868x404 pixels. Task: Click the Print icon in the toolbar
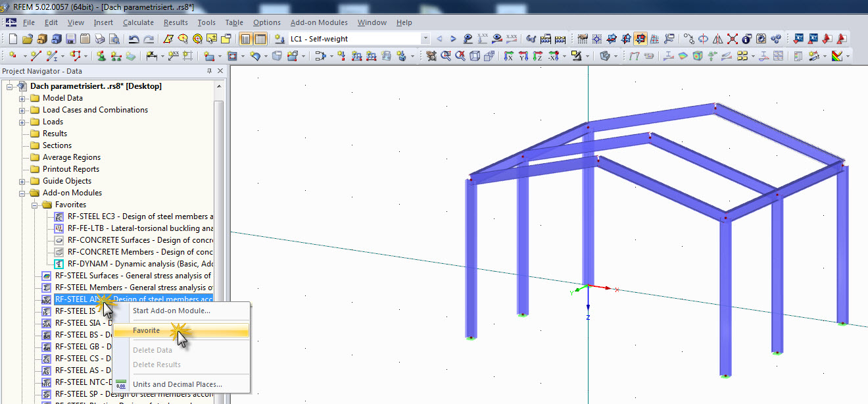point(100,39)
